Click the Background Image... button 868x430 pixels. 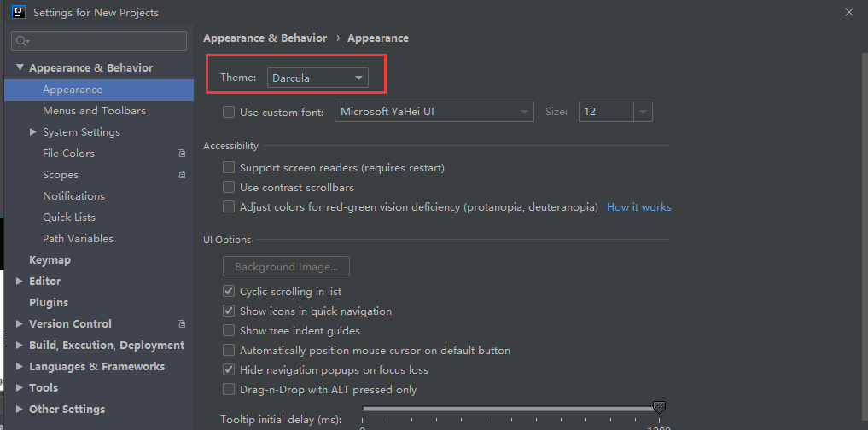[286, 266]
